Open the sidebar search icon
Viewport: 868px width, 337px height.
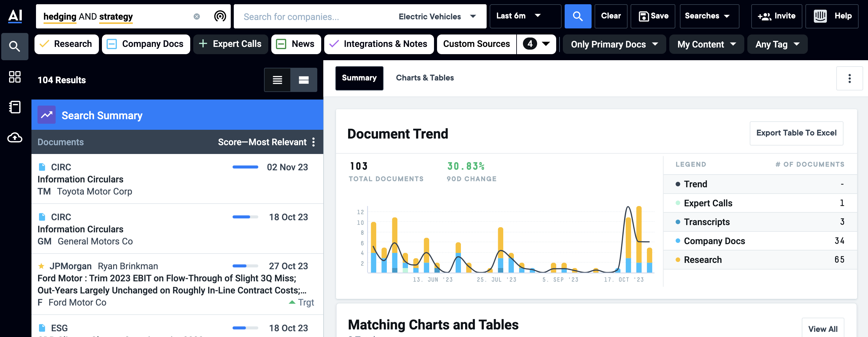(15, 47)
